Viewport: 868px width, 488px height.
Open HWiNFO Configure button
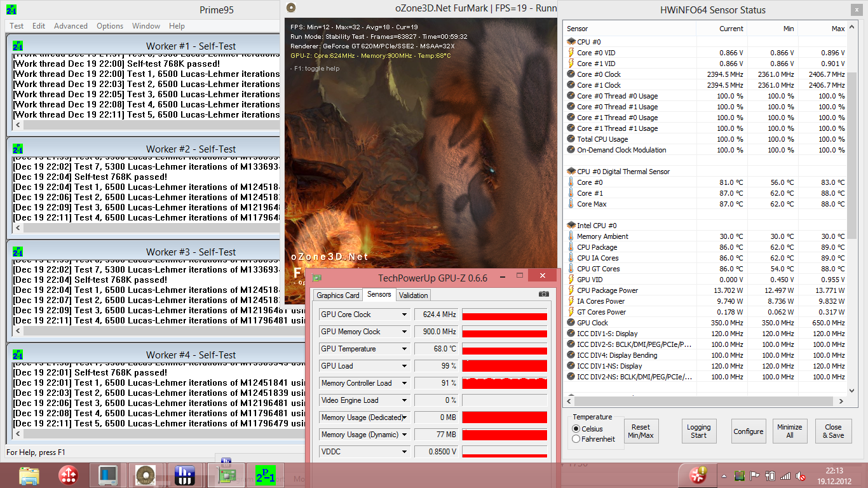(749, 431)
